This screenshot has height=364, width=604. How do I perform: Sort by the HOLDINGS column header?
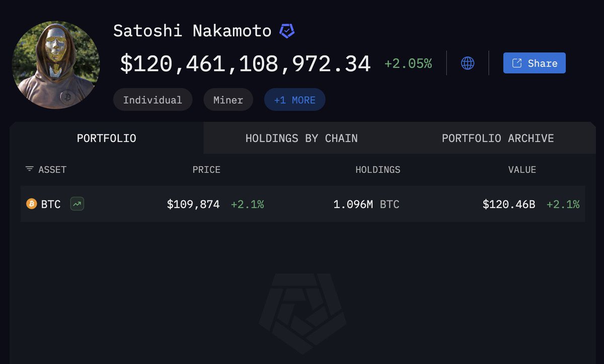(x=378, y=169)
